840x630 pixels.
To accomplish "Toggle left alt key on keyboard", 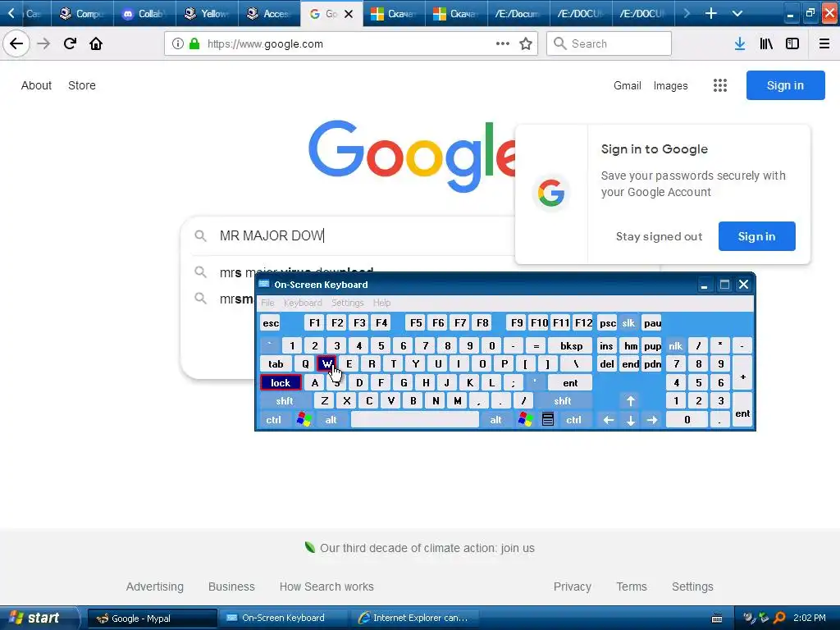I will [331, 419].
